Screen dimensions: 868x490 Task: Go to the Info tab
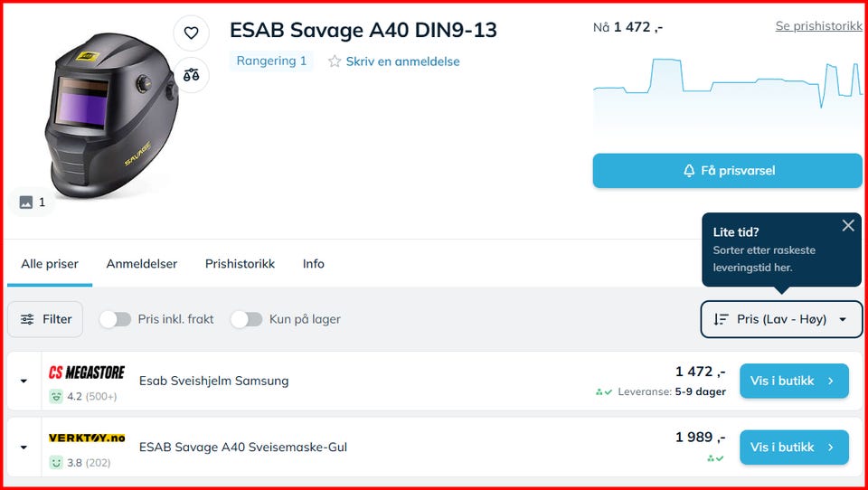click(314, 264)
